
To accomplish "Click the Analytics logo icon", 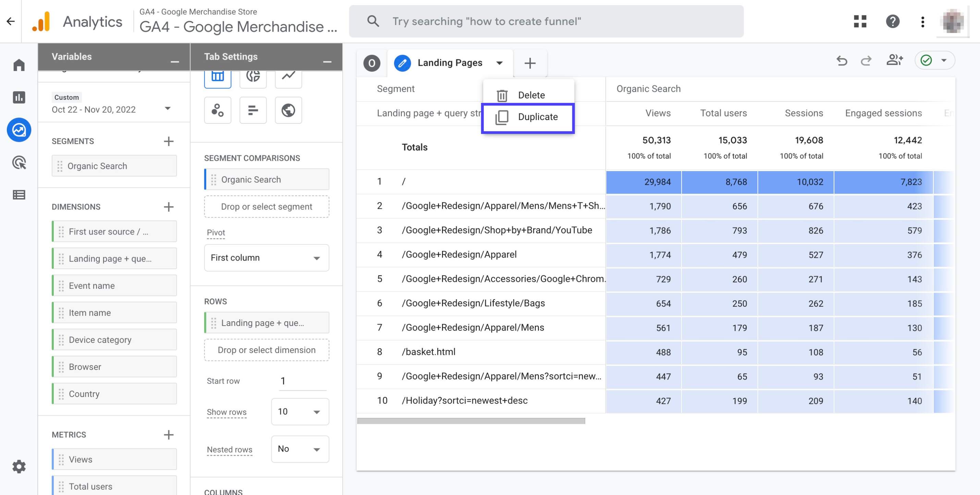I will pos(41,21).
